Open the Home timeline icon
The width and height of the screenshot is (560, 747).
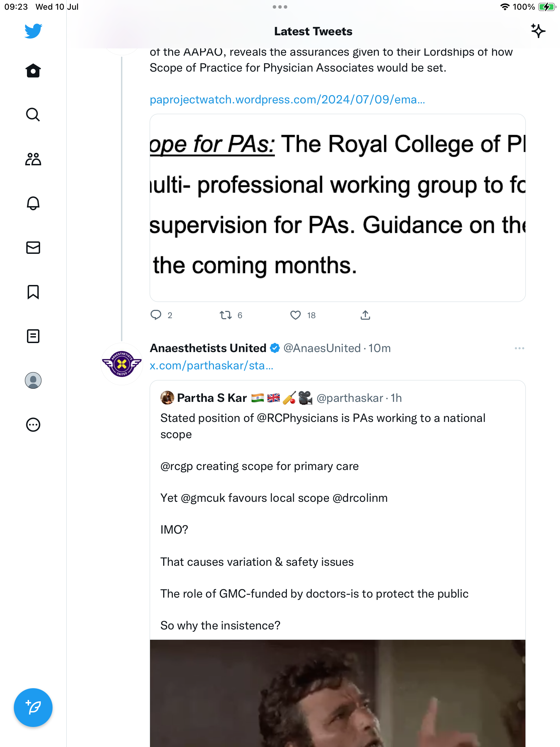(x=33, y=71)
